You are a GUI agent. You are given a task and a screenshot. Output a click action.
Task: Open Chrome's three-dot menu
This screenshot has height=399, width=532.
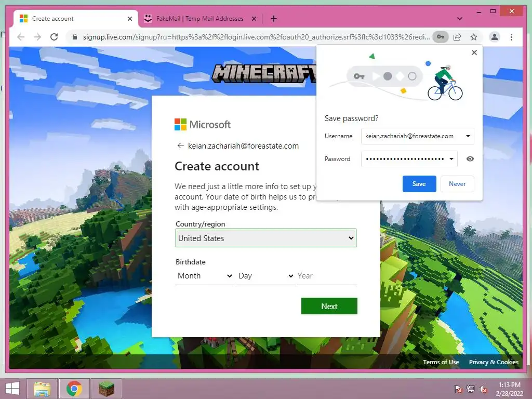pyautogui.click(x=511, y=37)
